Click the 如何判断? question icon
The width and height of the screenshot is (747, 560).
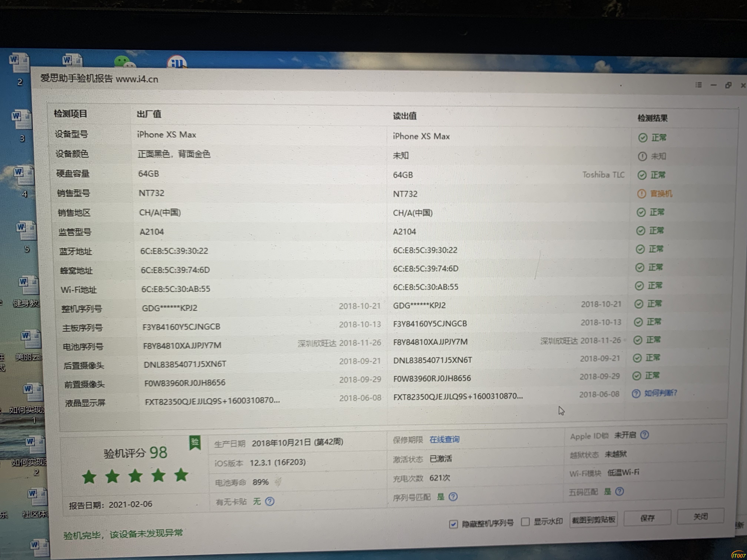[x=636, y=394]
